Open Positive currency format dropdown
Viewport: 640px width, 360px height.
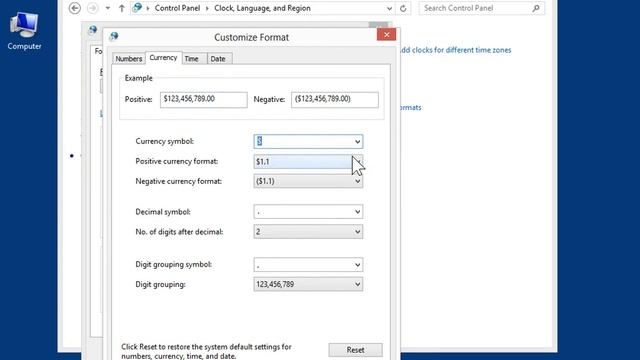tap(308, 162)
